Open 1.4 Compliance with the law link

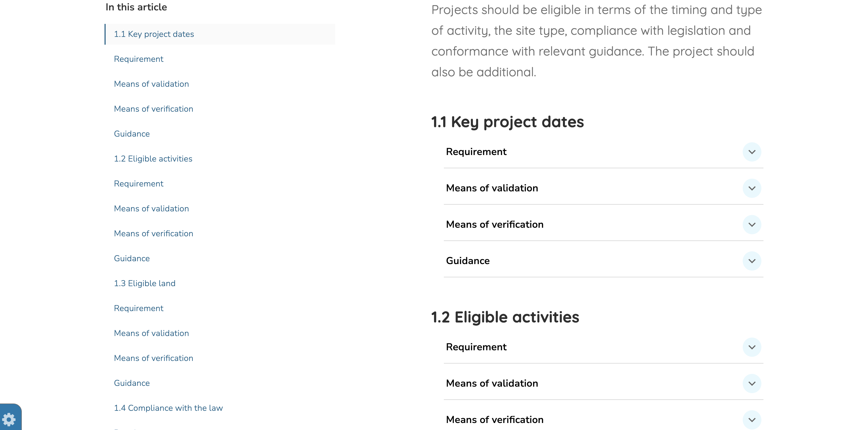pyautogui.click(x=168, y=408)
